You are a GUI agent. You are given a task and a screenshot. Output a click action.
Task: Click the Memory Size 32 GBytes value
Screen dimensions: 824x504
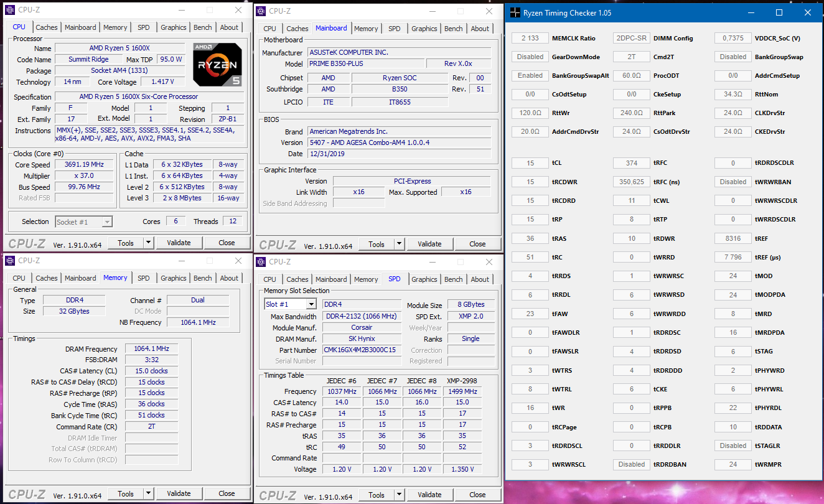pos(73,311)
